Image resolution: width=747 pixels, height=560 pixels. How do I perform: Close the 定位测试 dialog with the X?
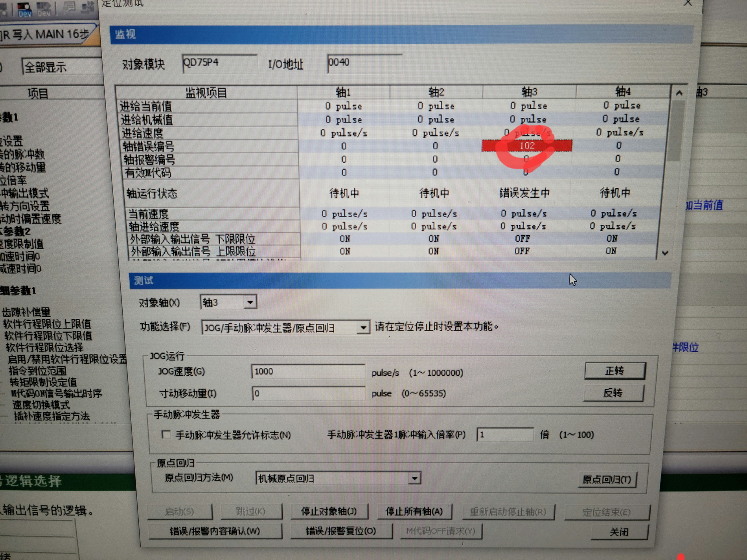(688, 4)
